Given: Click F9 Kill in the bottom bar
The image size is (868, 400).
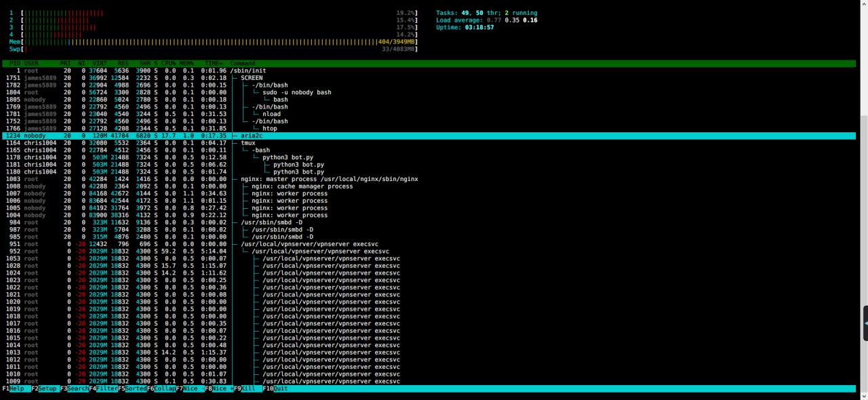Looking at the screenshot, I should click(x=250, y=388).
